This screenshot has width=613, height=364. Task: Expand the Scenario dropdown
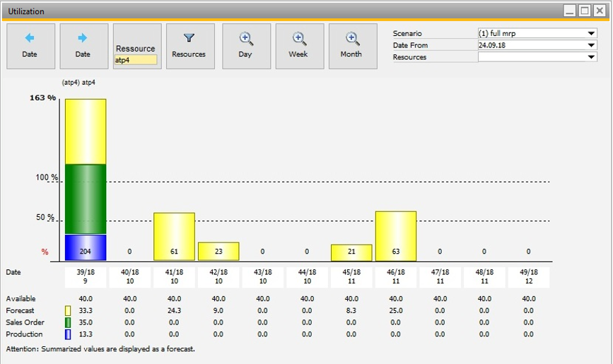point(591,33)
